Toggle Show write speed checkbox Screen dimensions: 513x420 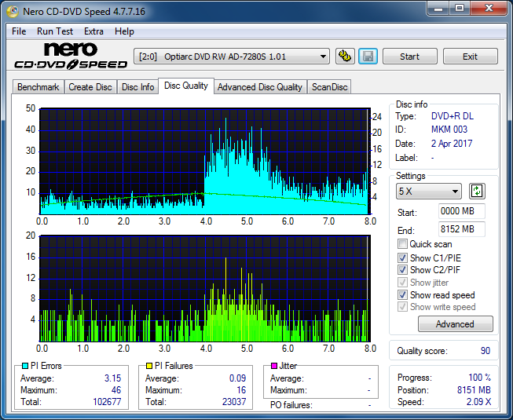pyautogui.click(x=402, y=307)
